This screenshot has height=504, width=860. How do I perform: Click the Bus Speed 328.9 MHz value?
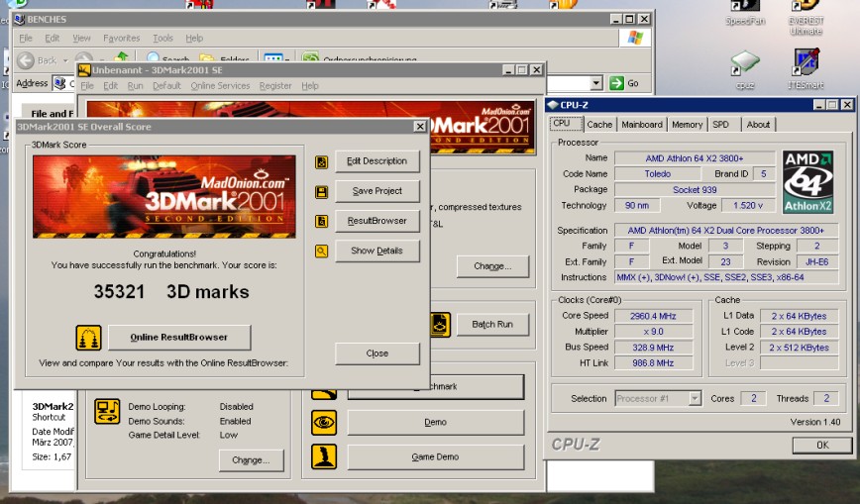[x=653, y=348]
